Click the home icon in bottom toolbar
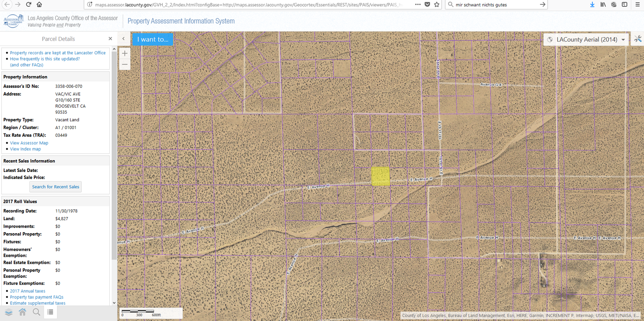Screen dimensions: 644x321 pos(23,312)
